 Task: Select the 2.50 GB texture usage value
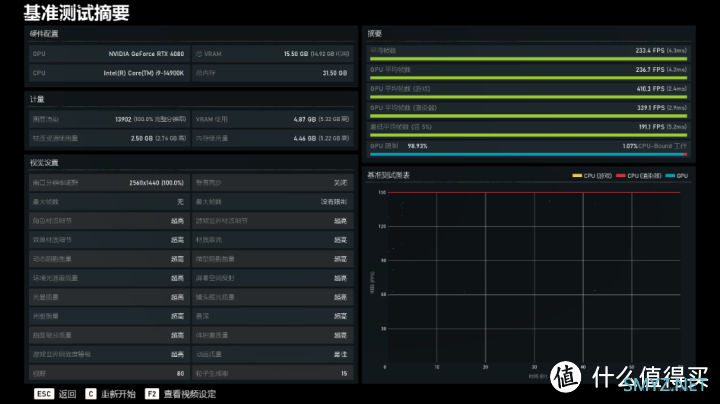[x=141, y=138]
